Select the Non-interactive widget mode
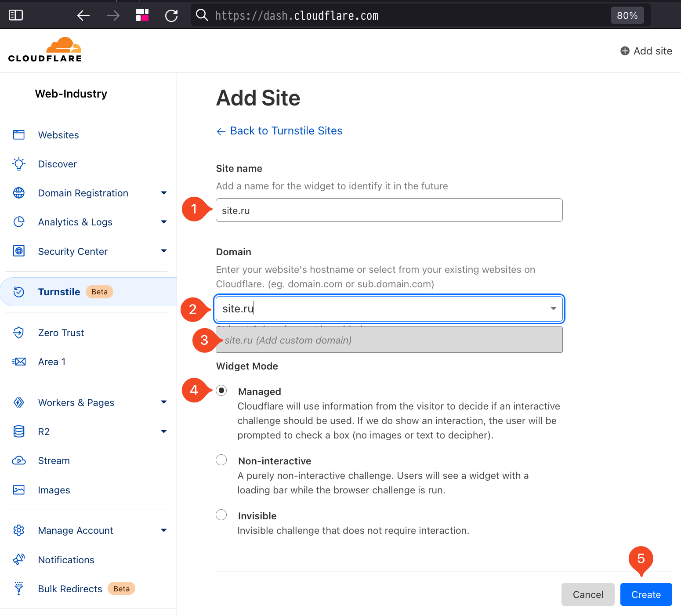The width and height of the screenshot is (681, 616). point(221,460)
